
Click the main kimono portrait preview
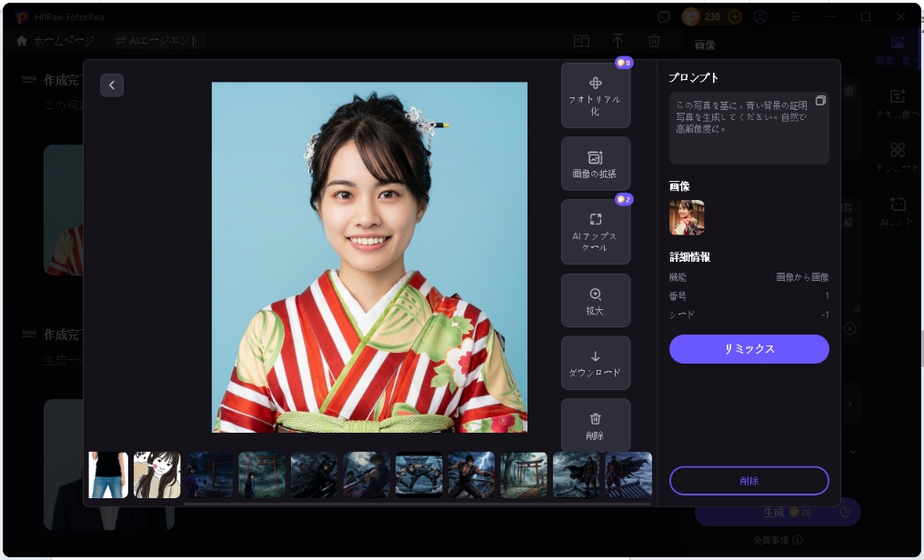369,256
